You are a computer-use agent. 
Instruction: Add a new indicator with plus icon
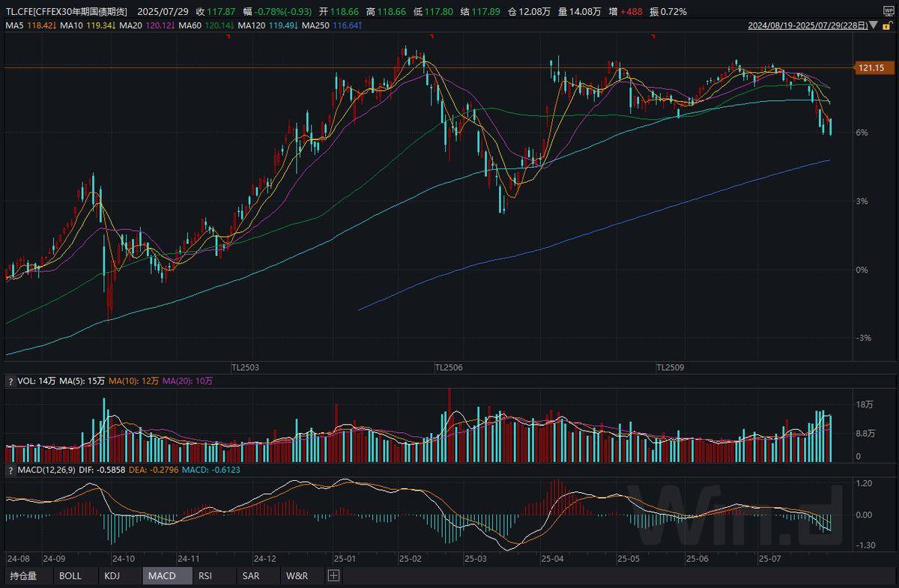click(x=333, y=576)
